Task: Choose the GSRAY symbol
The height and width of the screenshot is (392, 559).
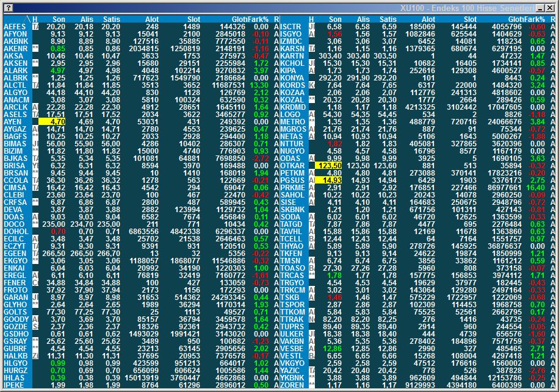Action: [15, 341]
